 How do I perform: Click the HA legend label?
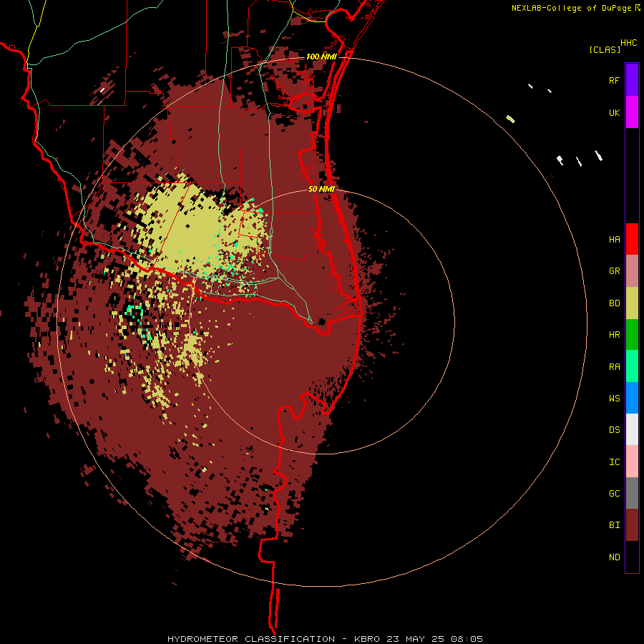pos(614,239)
